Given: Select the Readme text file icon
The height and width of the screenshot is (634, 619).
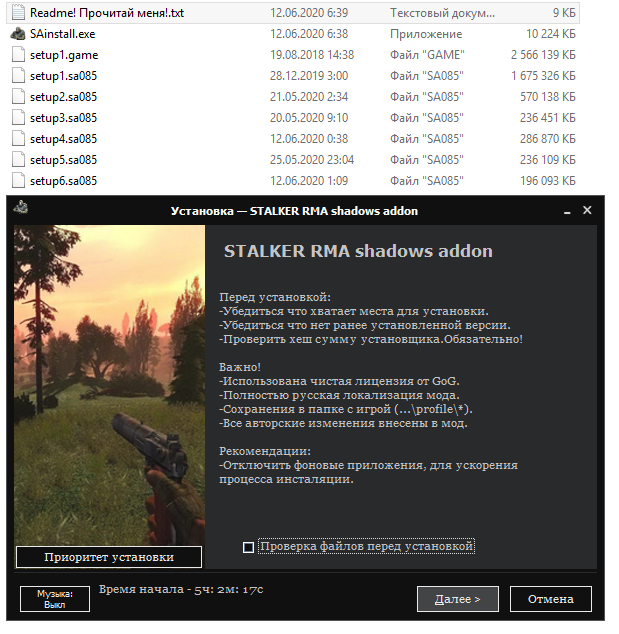Looking at the screenshot, I should (x=18, y=13).
